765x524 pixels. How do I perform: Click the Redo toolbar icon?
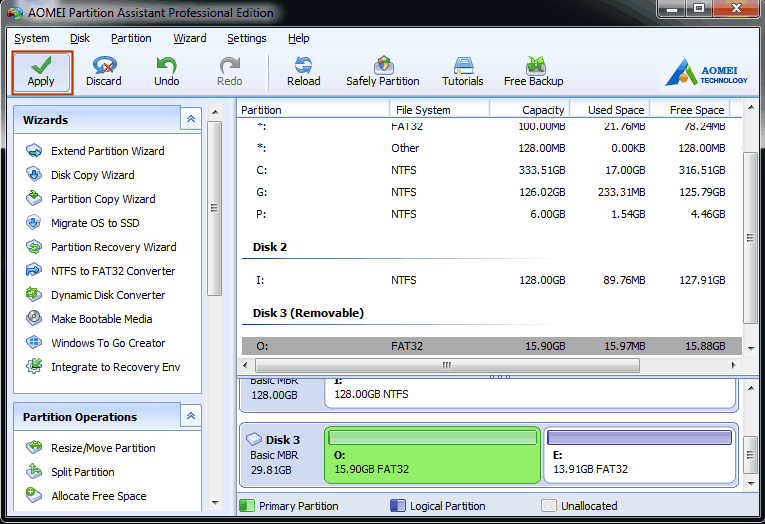pos(229,66)
